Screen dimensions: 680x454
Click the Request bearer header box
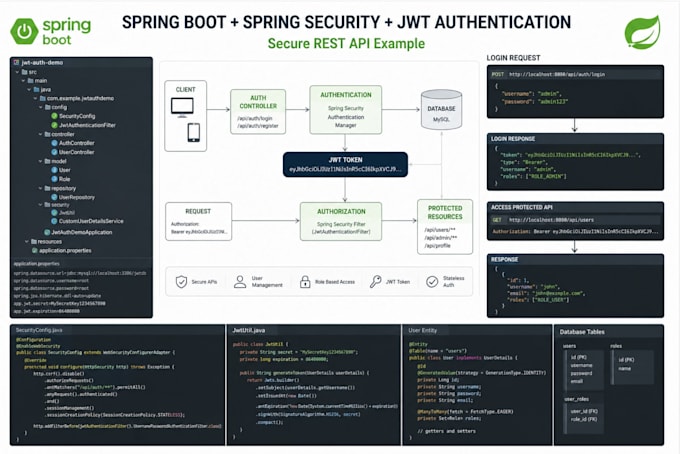199,221
